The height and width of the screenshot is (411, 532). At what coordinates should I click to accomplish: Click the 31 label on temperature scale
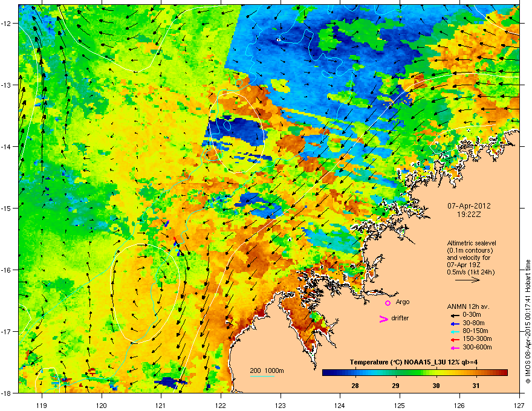(476, 386)
